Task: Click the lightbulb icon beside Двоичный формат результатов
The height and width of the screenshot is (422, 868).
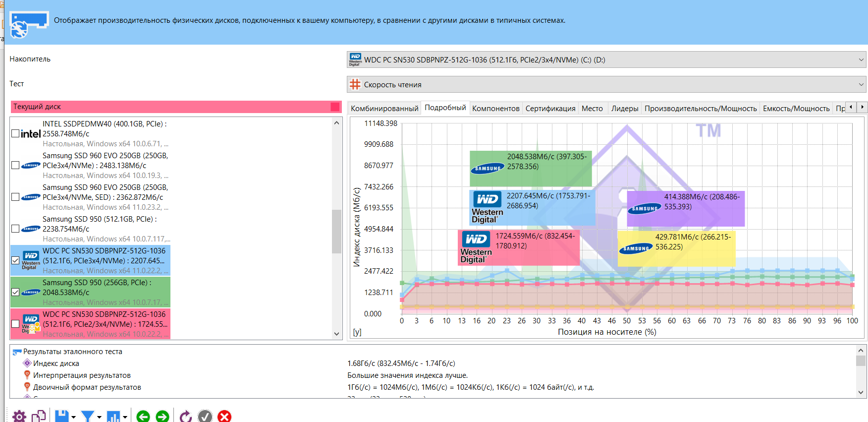Action: (x=27, y=387)
